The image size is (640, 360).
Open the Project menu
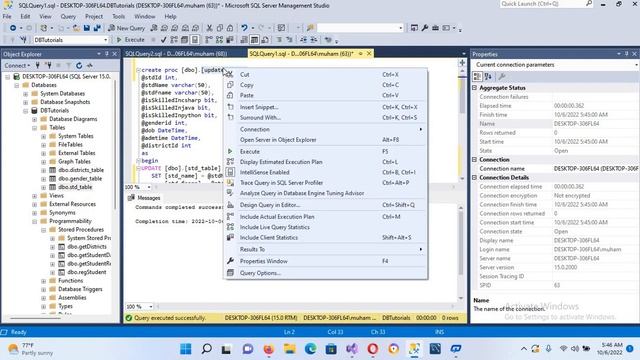[94, 16]
